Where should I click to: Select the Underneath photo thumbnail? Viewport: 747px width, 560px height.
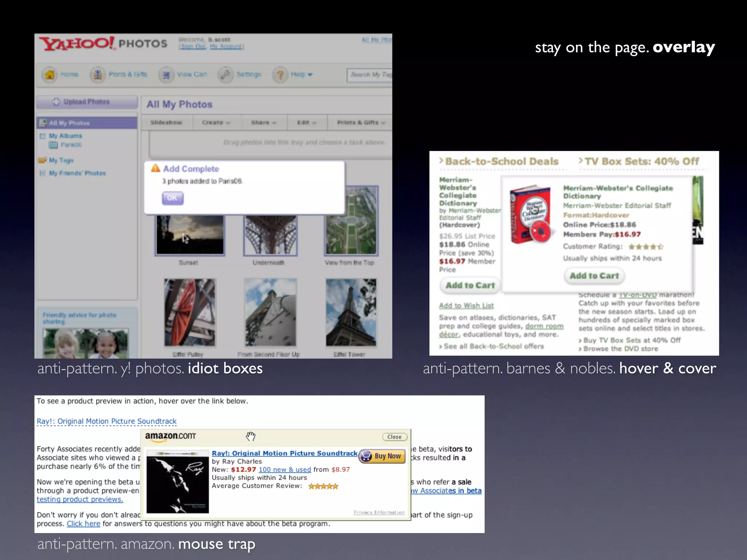(x=270, y=235)
